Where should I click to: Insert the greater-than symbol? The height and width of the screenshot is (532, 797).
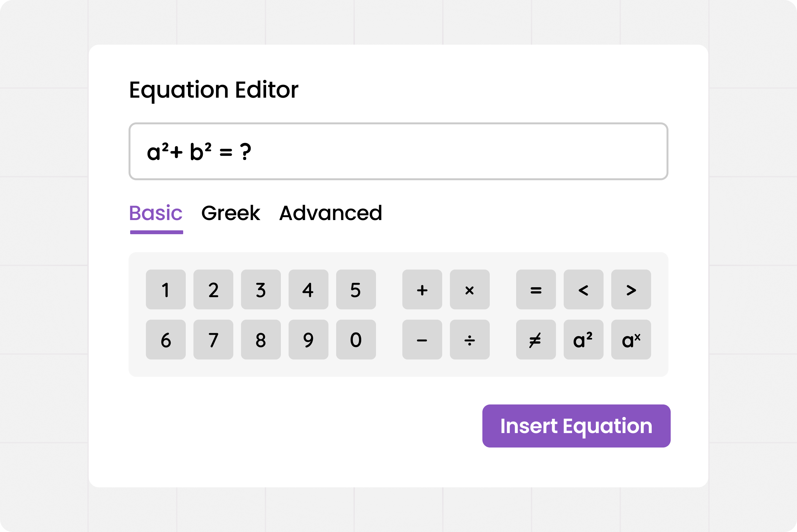click(x=631, y=289)
